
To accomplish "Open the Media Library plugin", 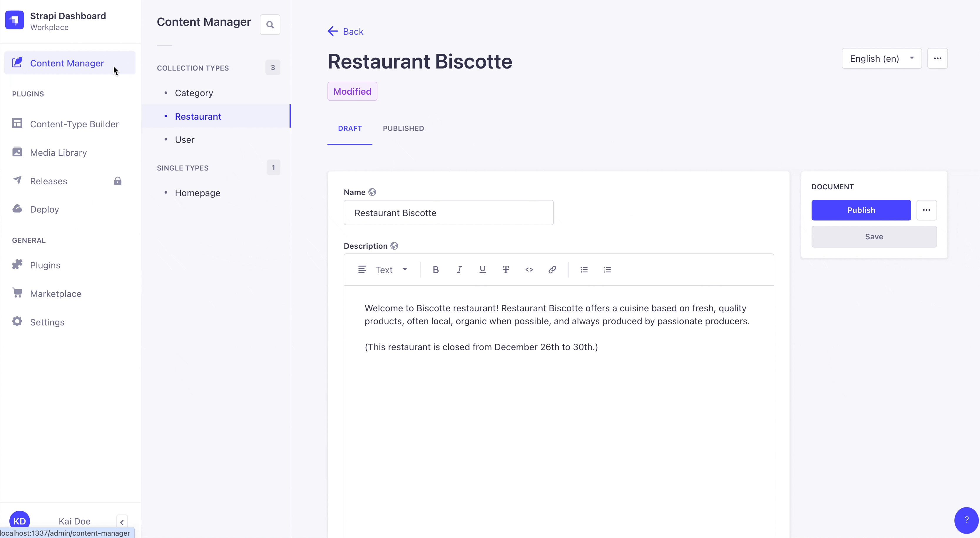I will pos(58,153).
